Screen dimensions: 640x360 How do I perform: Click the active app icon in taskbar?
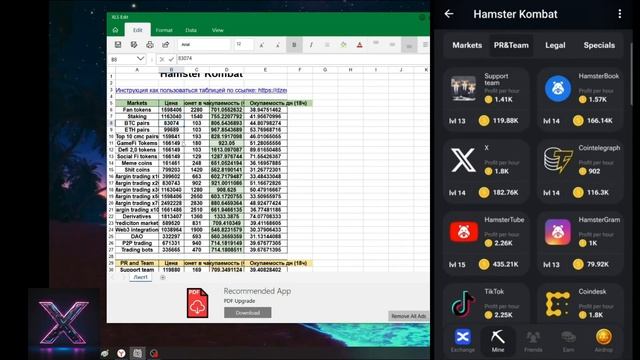[138, 353]
